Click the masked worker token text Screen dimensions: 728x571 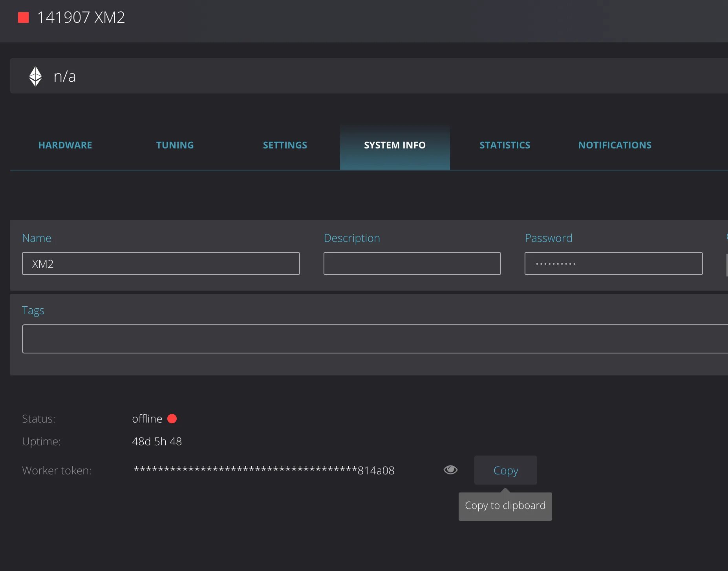click(x=264, y=470)
